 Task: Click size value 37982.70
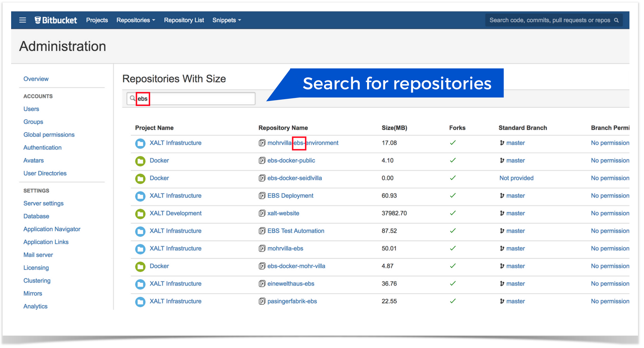[x=394, y=213]
